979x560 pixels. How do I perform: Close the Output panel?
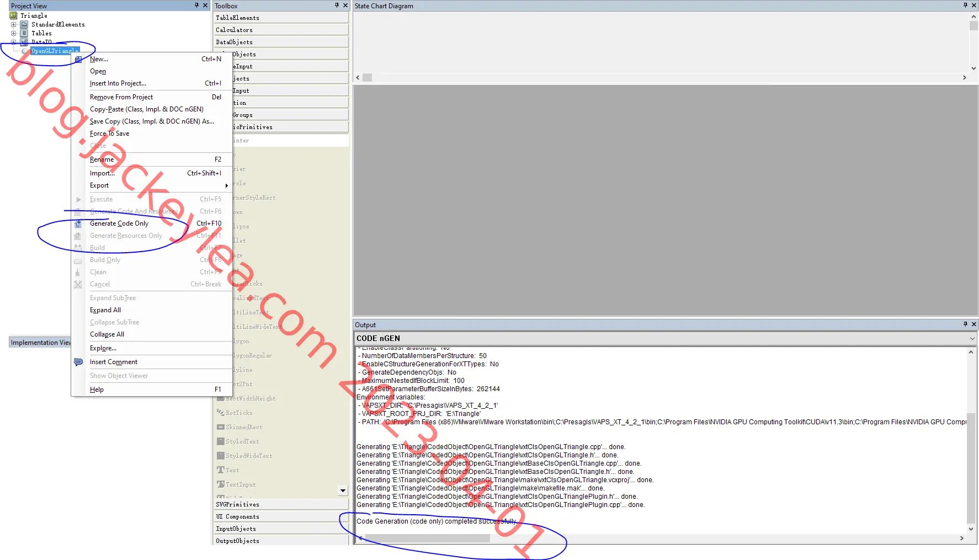click(974, 324)
